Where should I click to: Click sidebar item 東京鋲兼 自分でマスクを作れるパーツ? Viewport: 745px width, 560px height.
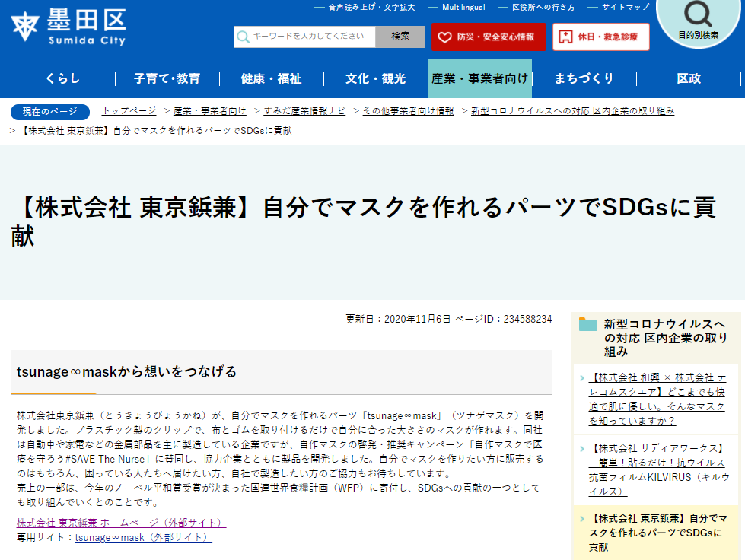tap(657, 533)
